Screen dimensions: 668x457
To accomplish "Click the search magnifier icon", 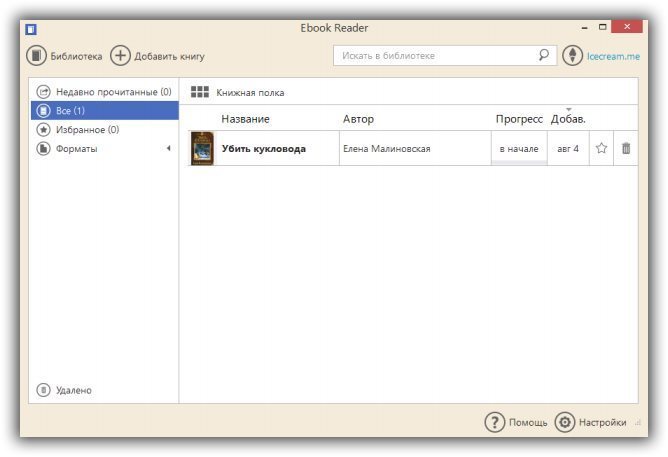I will (x=544, y=56).
